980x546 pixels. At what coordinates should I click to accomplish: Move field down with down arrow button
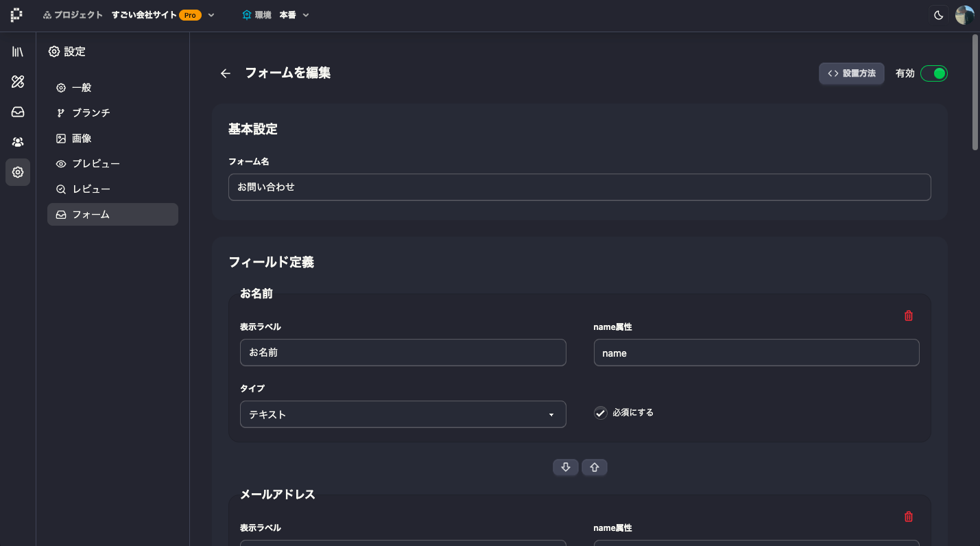[x=566, y=467]
